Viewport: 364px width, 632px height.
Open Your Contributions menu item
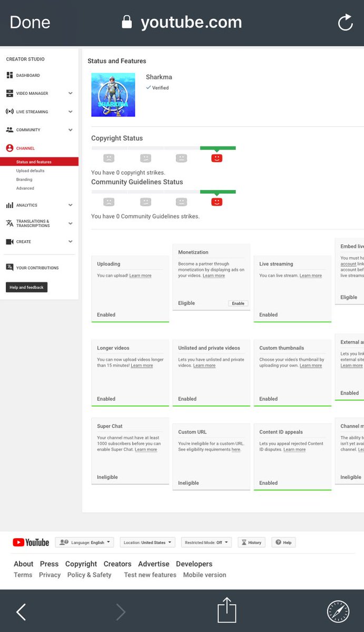pos(37,268)
